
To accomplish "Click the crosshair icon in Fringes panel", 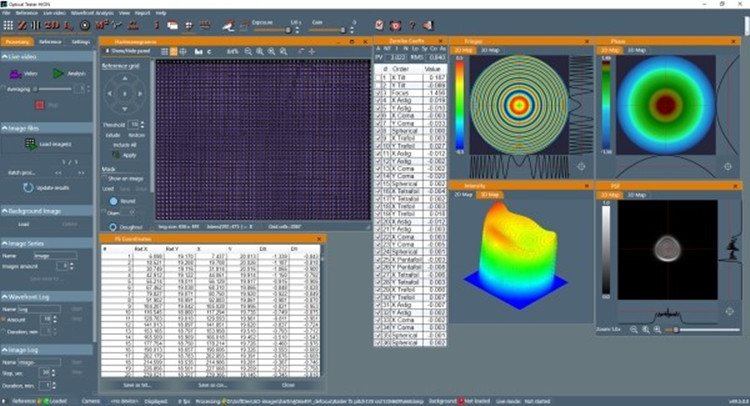I will [581, 166].
